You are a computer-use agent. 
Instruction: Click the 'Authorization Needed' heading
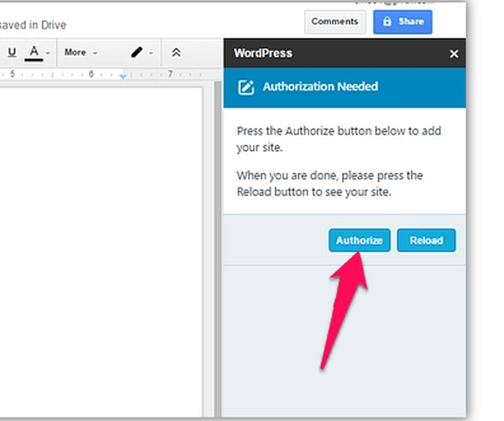click(320, 86)
